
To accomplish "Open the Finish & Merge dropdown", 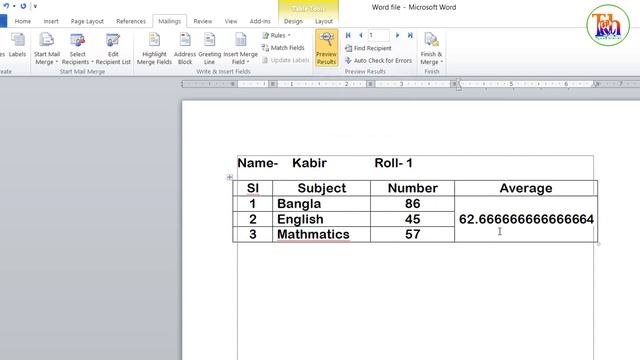I will point(431,49).
